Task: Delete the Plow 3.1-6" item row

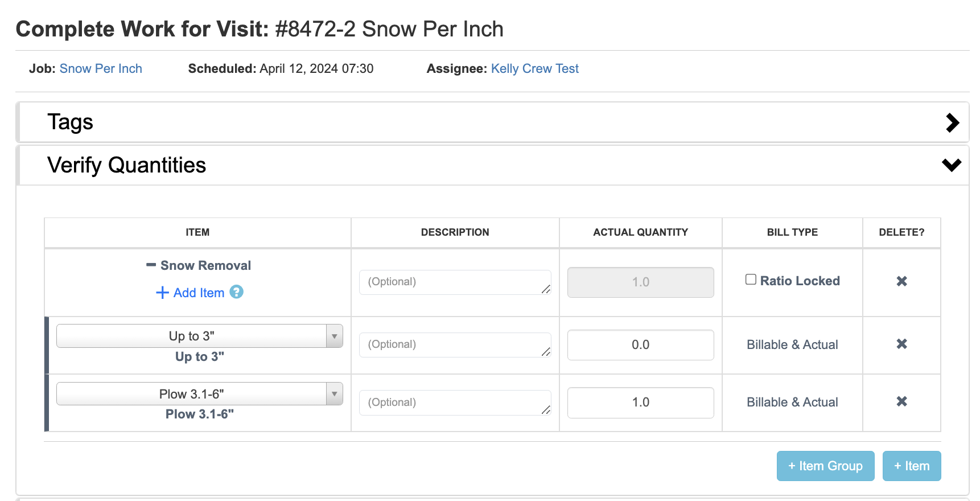Action: coord(901,401)
